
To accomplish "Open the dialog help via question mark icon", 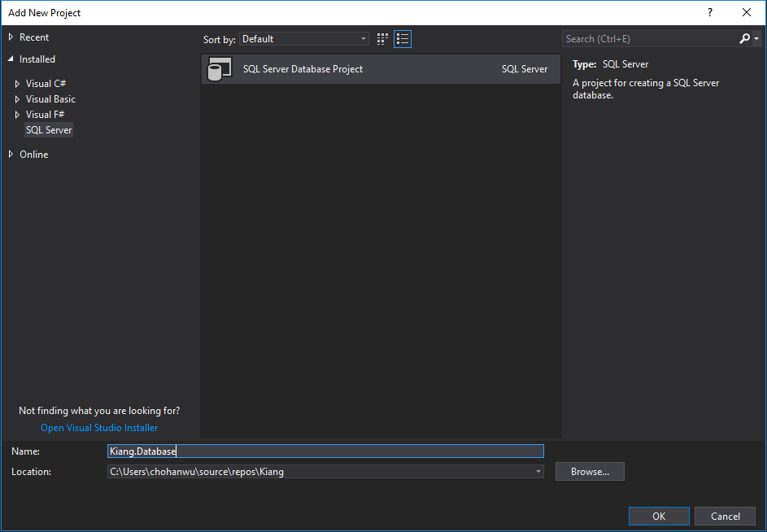I will [x=709, y=12].
